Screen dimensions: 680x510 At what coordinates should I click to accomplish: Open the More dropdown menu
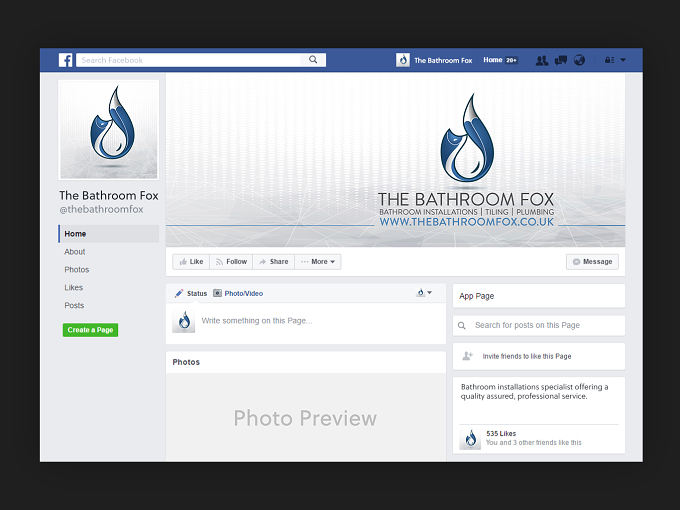(318, 262)
